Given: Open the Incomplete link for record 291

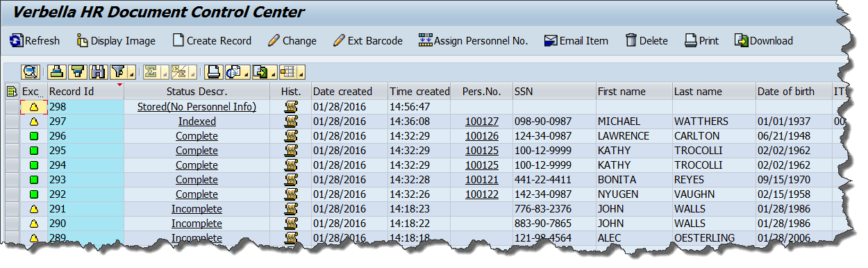Looking at the screenshot, I should pos(197,209).
